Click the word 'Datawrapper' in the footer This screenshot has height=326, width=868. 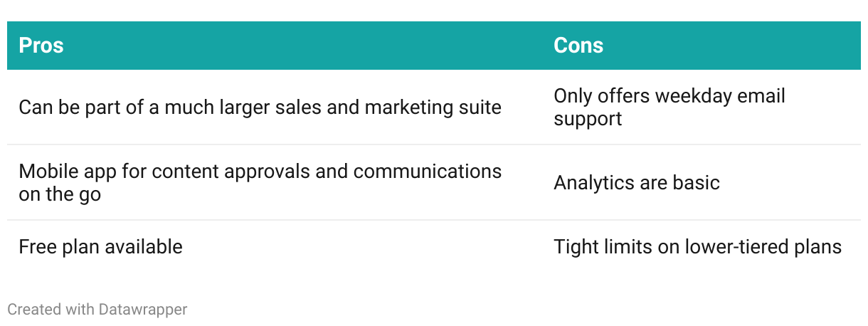click(x=143, y=310)
